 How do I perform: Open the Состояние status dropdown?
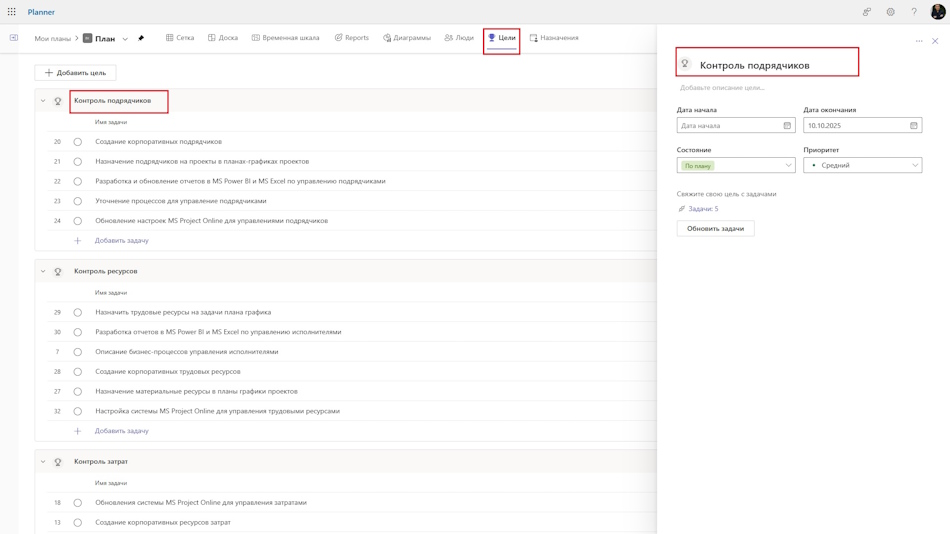[736, 165]
